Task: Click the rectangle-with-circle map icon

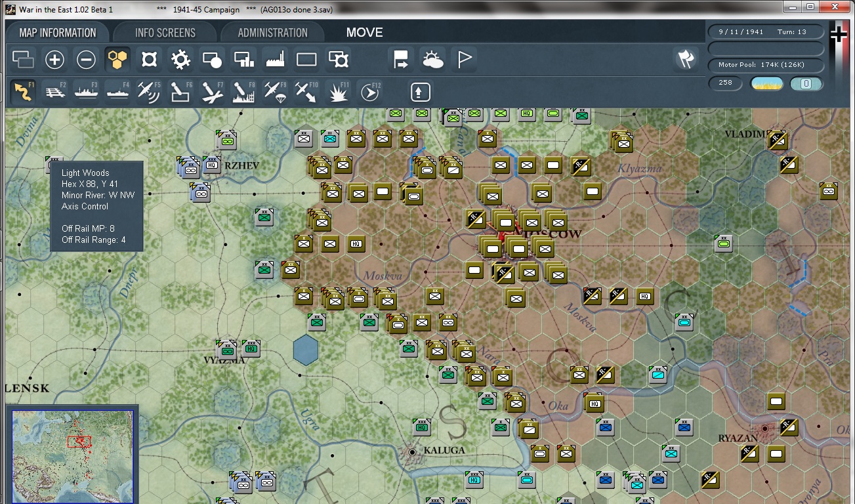Action: 212,60
